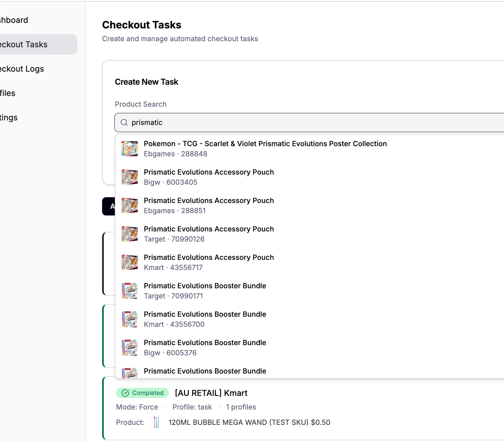Click the Completed status badge
This screenshot has height=442, width=504.
[x=142, y=393]
